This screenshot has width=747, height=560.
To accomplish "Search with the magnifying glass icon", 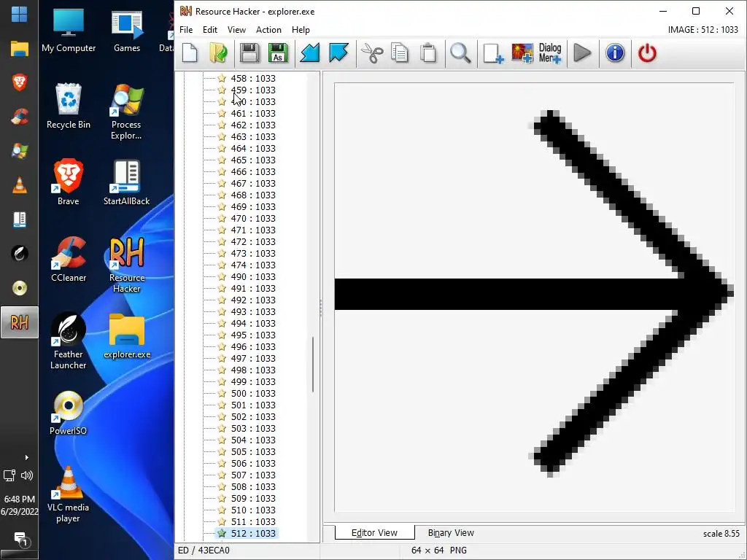I will [461, 52].
